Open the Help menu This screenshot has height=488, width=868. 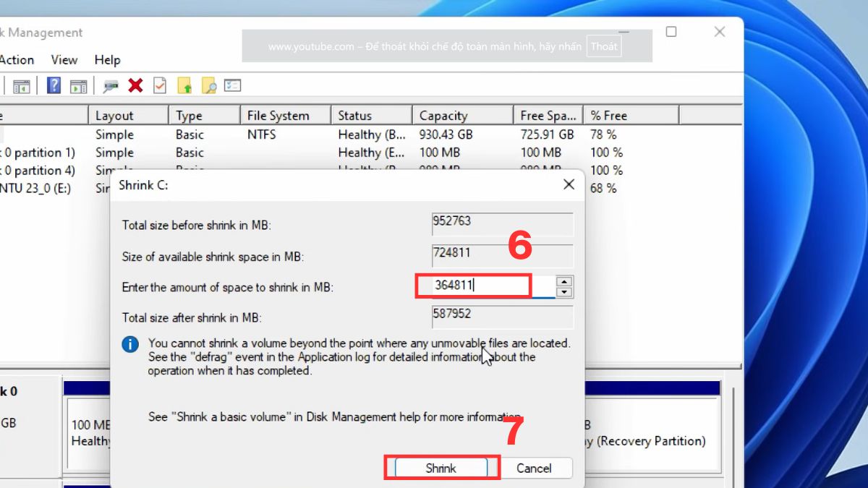pos(107,60)
